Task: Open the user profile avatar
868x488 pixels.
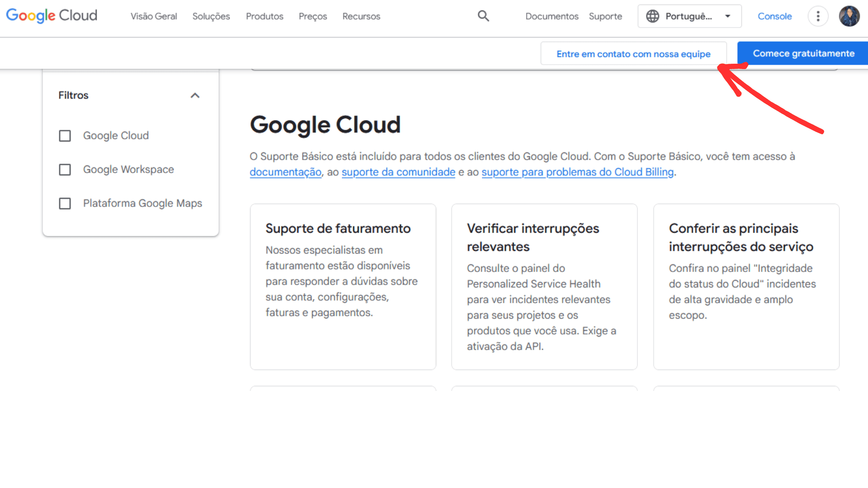Action: 849,16
